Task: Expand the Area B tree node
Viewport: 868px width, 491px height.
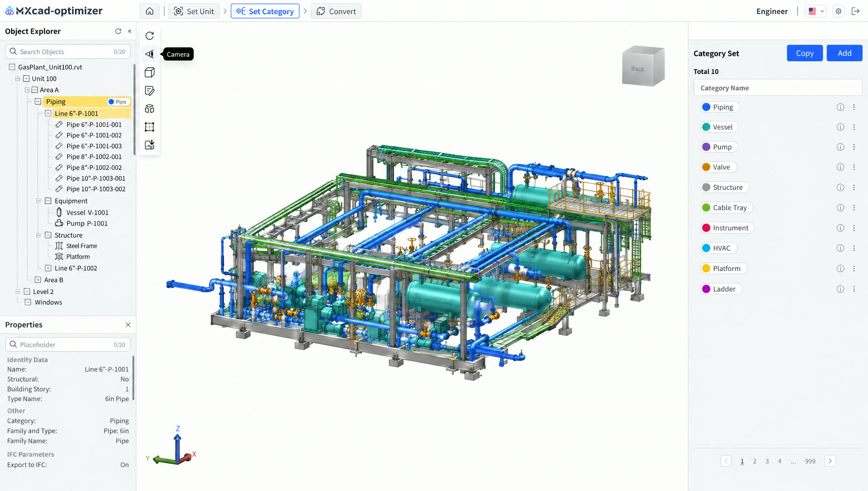Action: [x=38, y=280]
